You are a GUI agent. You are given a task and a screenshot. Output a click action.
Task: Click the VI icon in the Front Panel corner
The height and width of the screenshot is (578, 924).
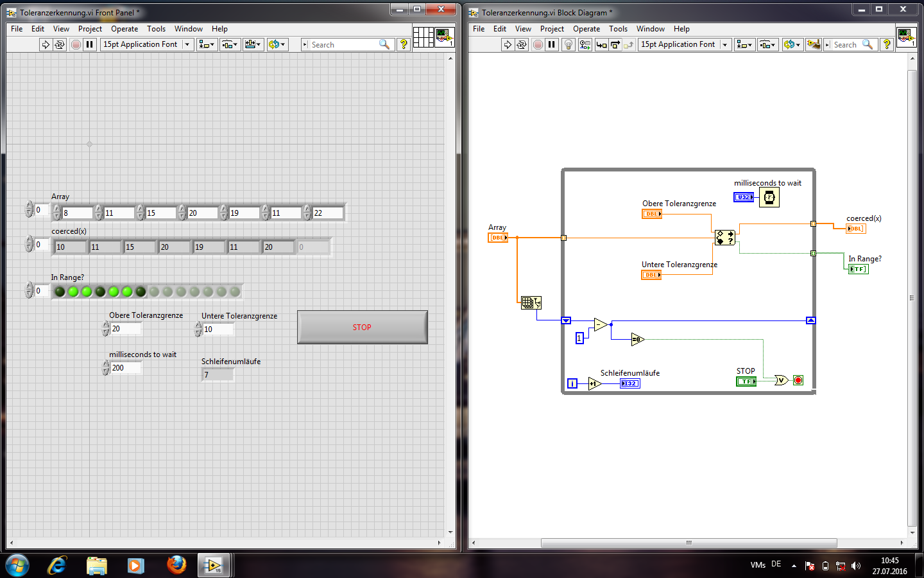(x=445, y=37)
